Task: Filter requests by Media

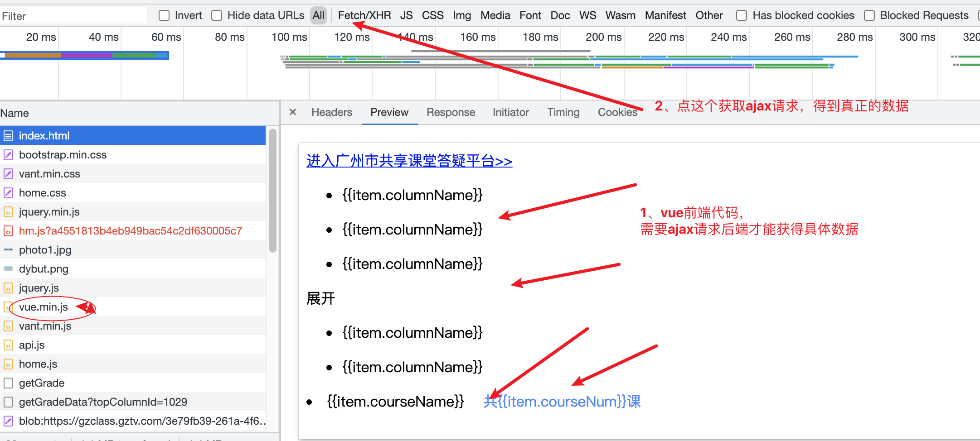Action: point(495,15)
